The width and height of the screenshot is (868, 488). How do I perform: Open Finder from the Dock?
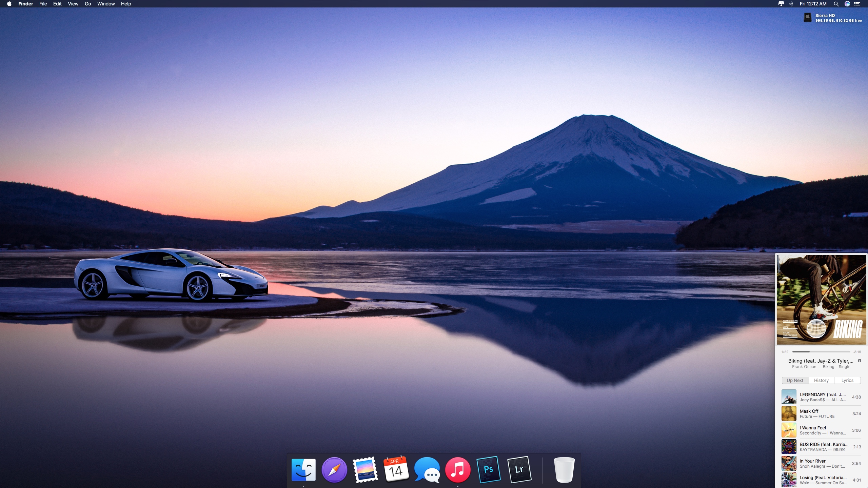pyautogui.click(x=303, y=470)
